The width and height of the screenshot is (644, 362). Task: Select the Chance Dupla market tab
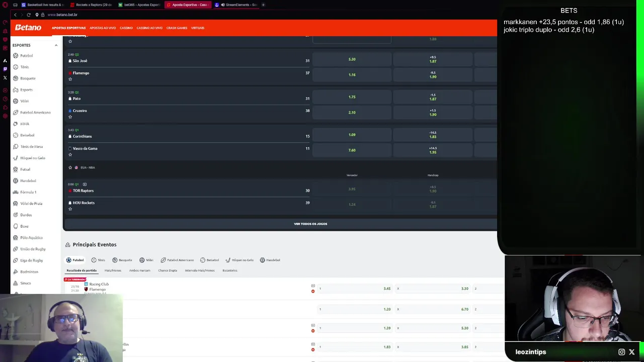tap(168, 270)
